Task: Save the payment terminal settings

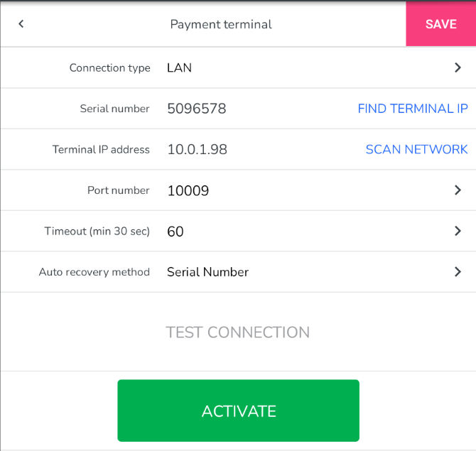Action: coord(440,24)
